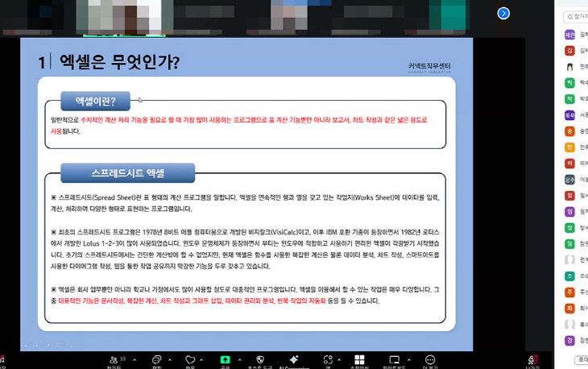Click the 초대 invite button

pyautogui.click(x=582, y=360)
